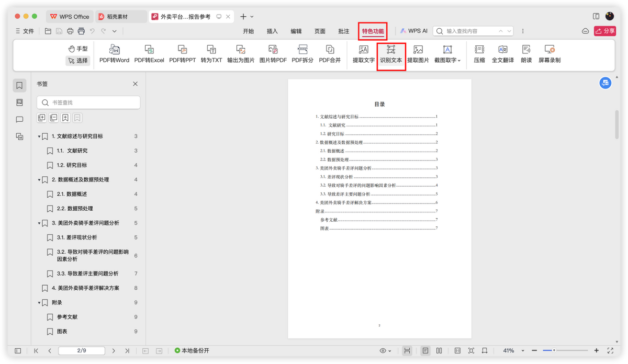Select the 手型 hand tool mode
Screen dimensions: 628x364
click(77, 49)
